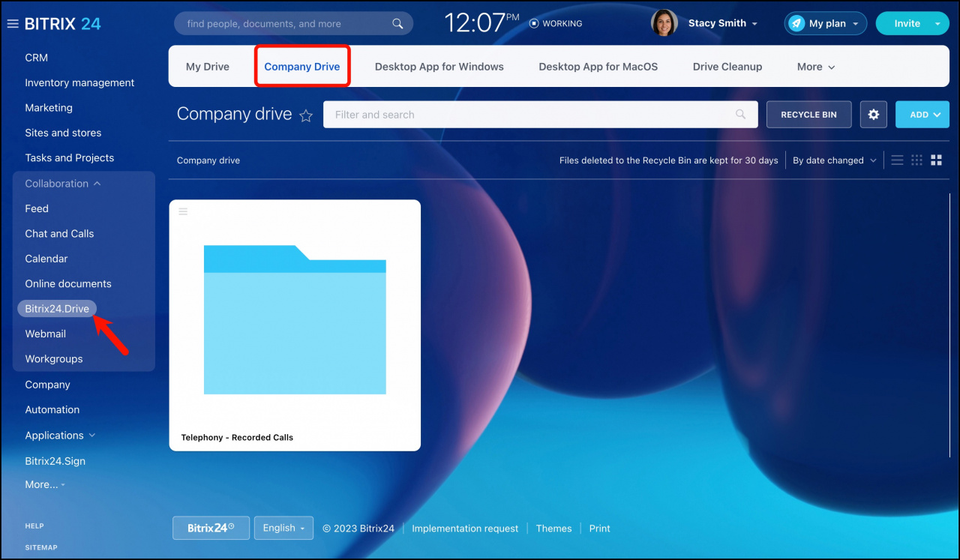Open Chat and Calls
This screenshot has width=960, height=560.
59,234
